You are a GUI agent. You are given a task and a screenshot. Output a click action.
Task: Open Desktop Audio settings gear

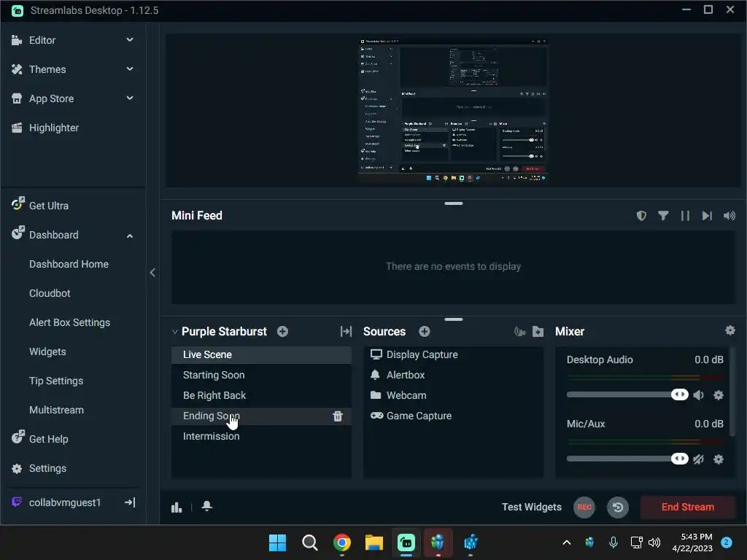pos(719,394)
